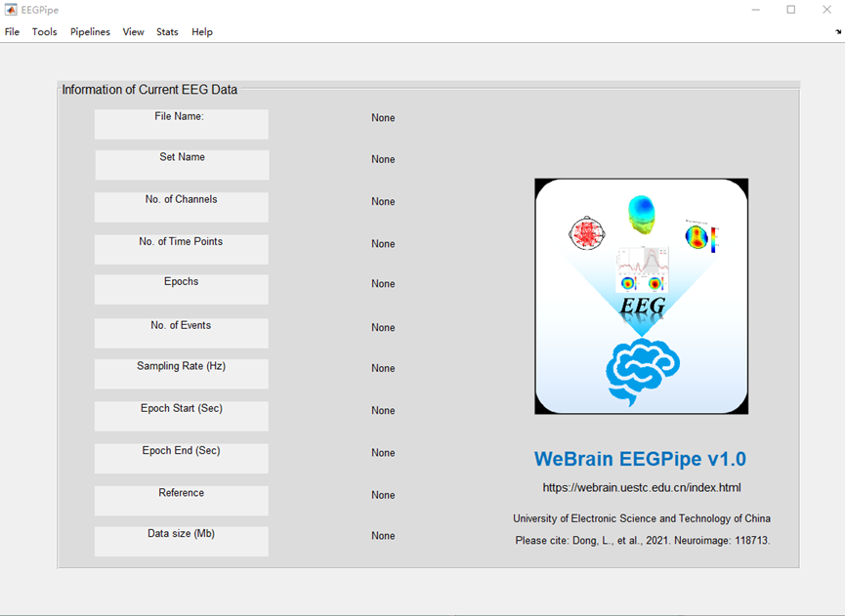Select the File Name field box
Screen dimensions: 845x616
(181, 124)
